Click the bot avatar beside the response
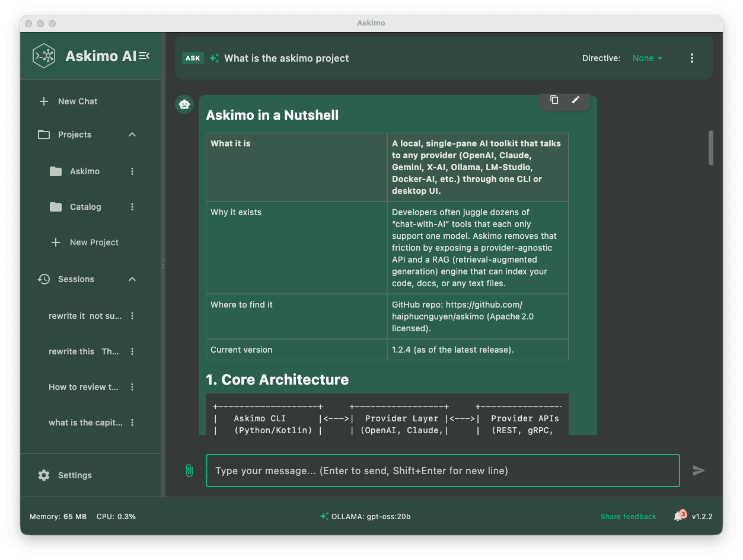Screen dimensions: 743x560 (x=184, y=104)
